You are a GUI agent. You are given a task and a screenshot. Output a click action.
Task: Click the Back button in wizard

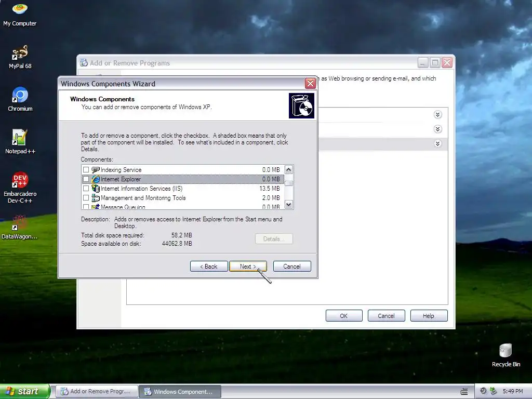point(209,267)
